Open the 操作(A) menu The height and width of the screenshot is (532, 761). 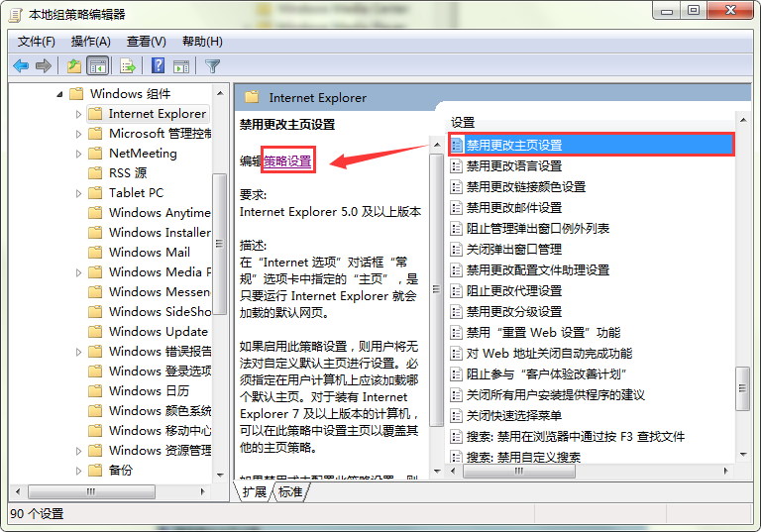coord(90,42)
